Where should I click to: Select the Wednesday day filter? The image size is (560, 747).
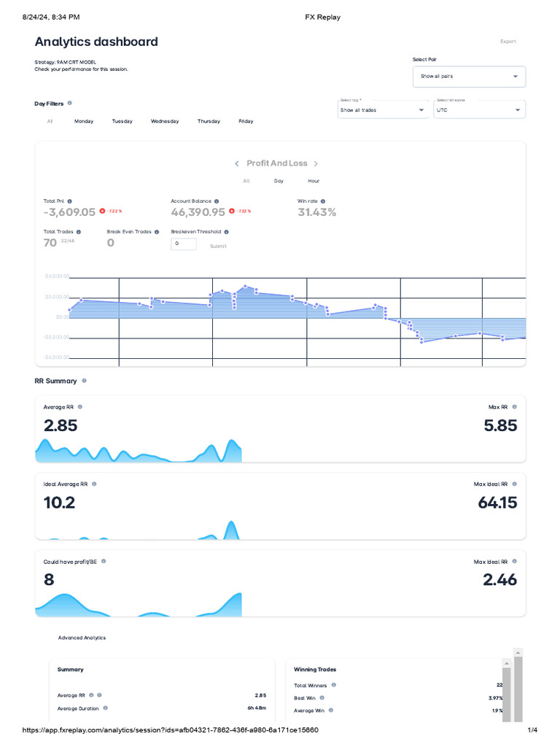(x=165, y=121)
